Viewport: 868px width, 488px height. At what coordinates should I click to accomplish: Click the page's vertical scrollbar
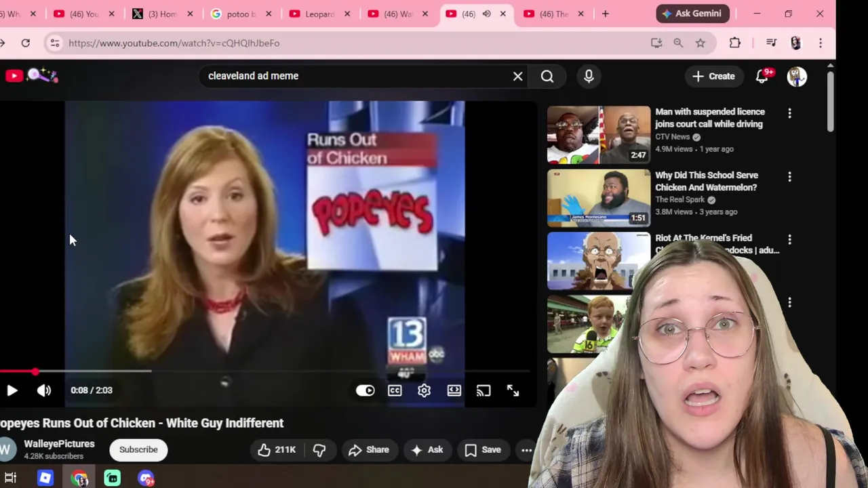[831, 102]
